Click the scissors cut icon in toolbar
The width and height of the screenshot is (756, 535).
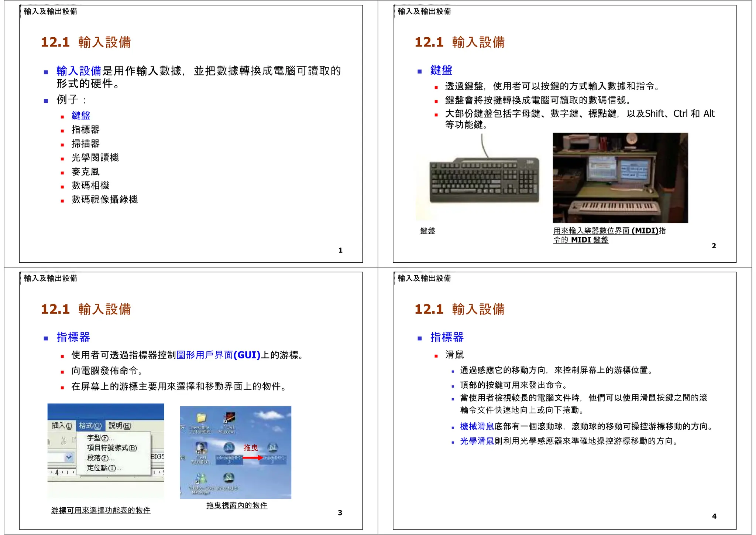(x=63, y=440)
